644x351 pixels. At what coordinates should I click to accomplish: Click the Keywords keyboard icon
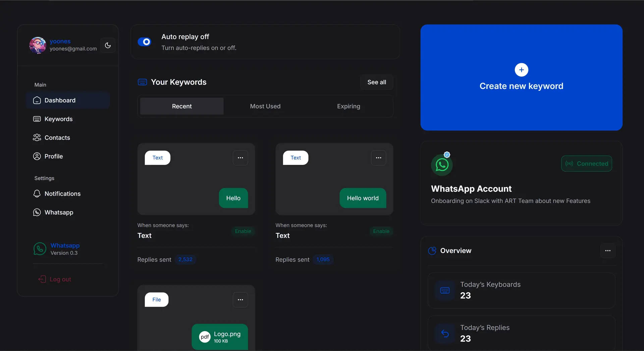pos(37,119)
